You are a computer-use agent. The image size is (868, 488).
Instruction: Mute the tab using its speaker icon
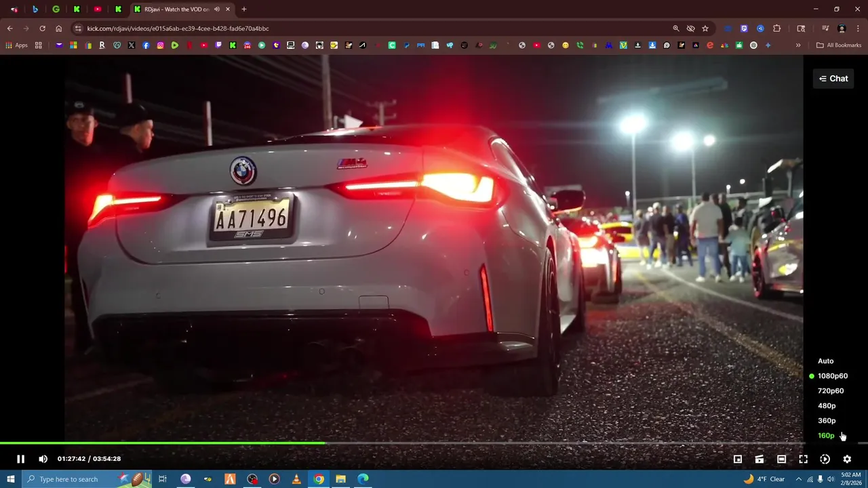[217, 9]
